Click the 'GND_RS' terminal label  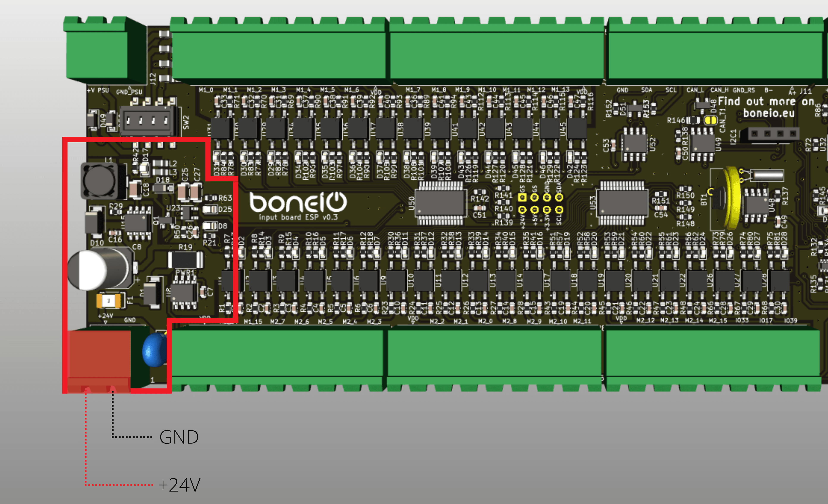744,90
